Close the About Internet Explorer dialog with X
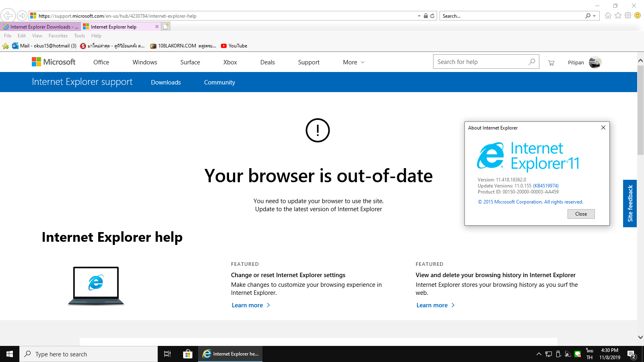This screenshot has height=362, width=644. pos(603,128)
